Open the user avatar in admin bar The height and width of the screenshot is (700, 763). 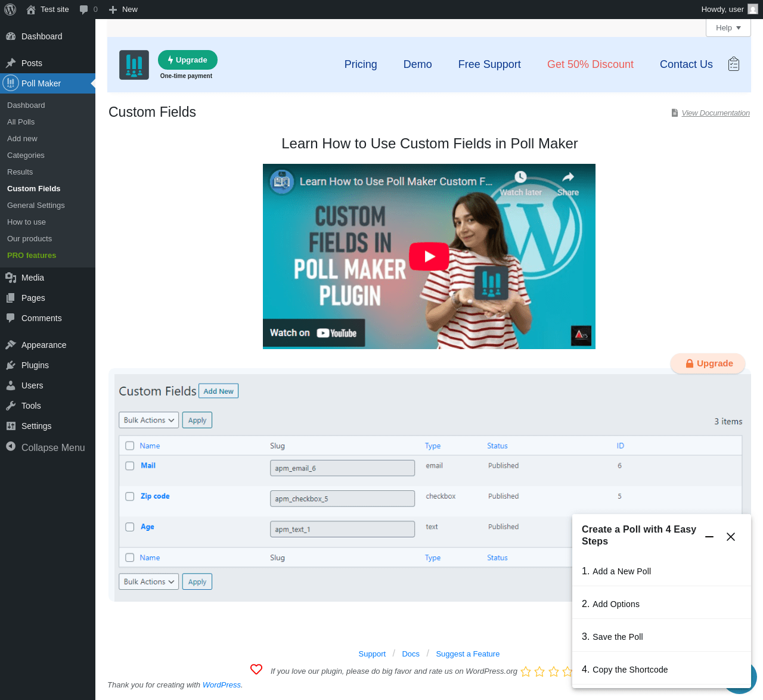(x=753, y=10)
